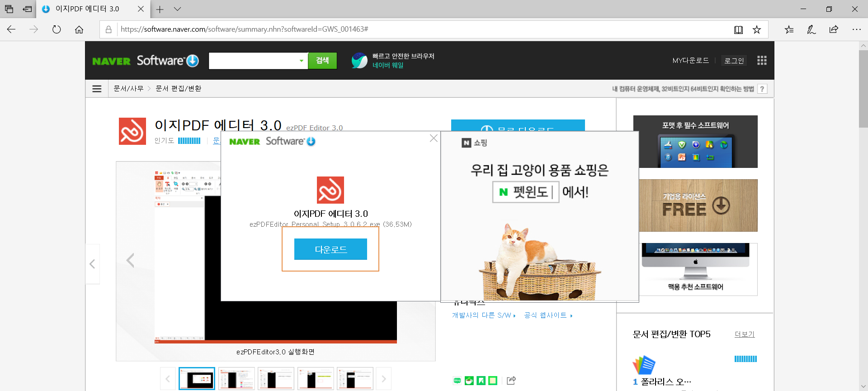This screenshot has height=391, width=868.
Task: Click the browser back button
Action: click(11, 29)
